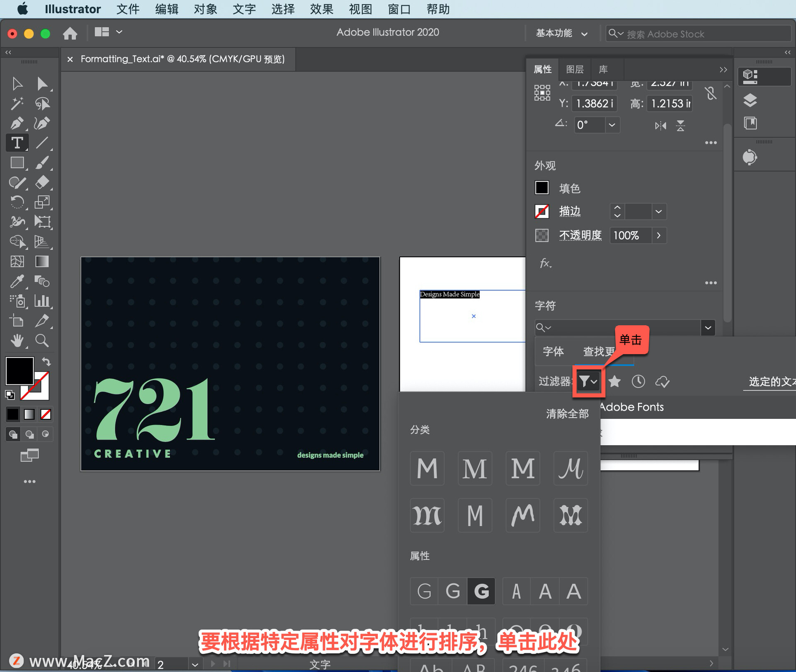Screen dimensions: 796x672
Task: Open the Layers panel icon in dock
Action: (x=750, y=100)
